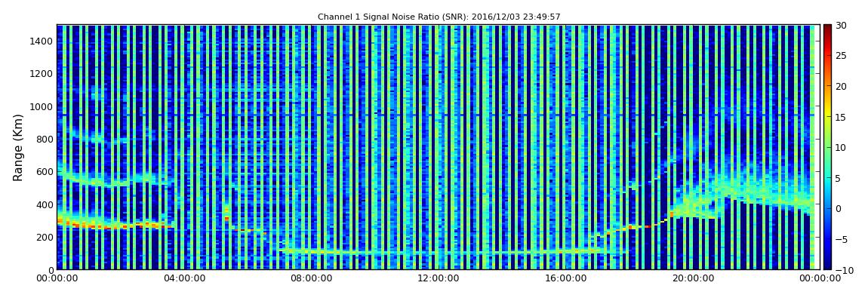Click the 1000 range tick label
Screen dimensions: 868x307
[x=42, y=106]
